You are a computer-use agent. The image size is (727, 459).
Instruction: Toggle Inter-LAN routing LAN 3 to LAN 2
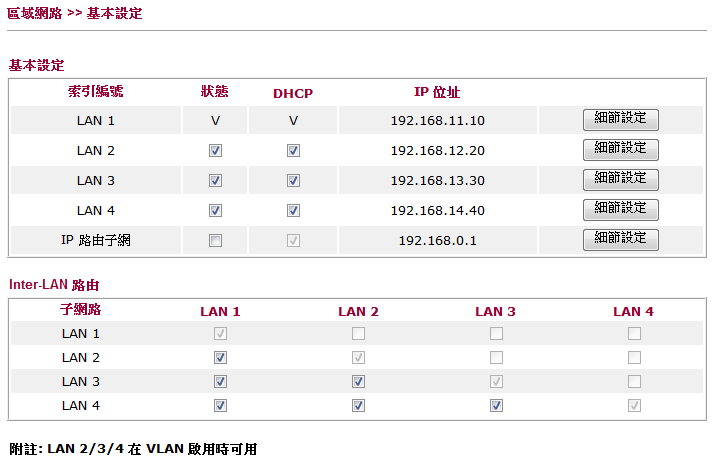[x=358, y=381]
